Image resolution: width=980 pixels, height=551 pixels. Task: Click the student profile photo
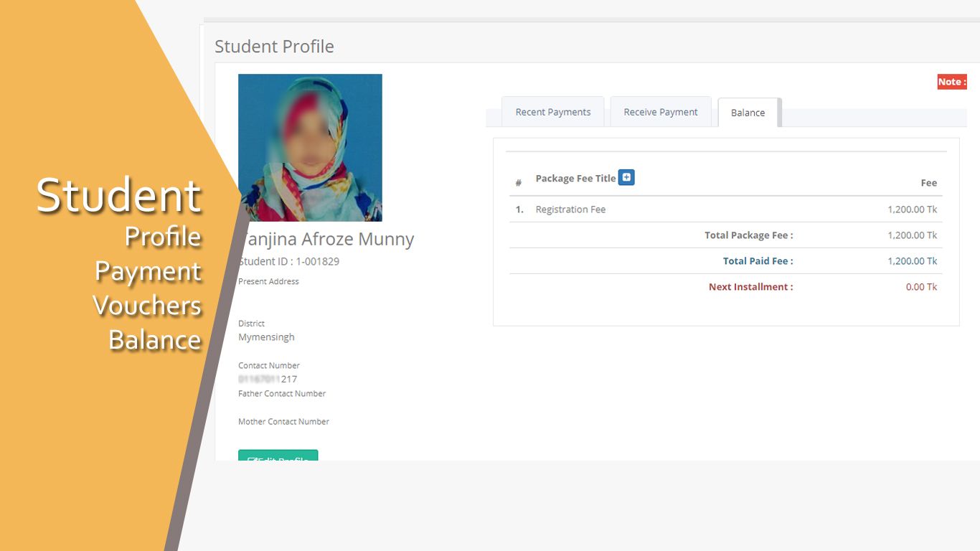tap(310, 148)
